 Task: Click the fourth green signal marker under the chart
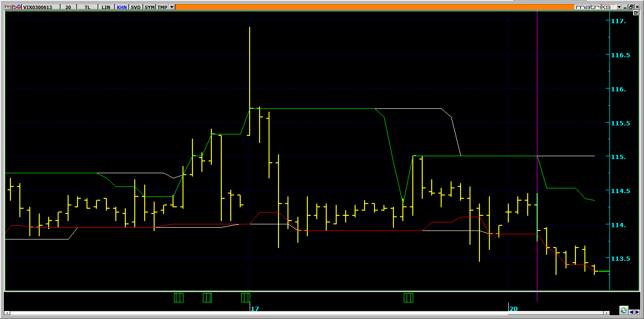pyautogui.click(x=408, y=297)
